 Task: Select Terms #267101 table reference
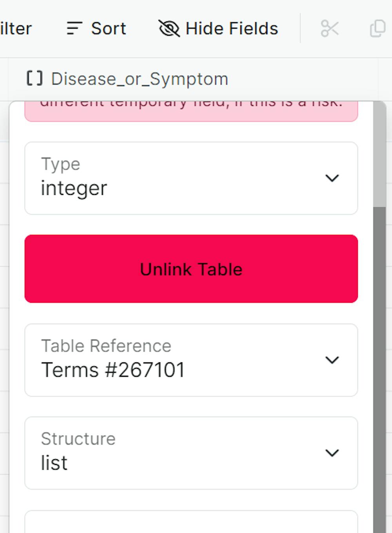pos(113,369)
